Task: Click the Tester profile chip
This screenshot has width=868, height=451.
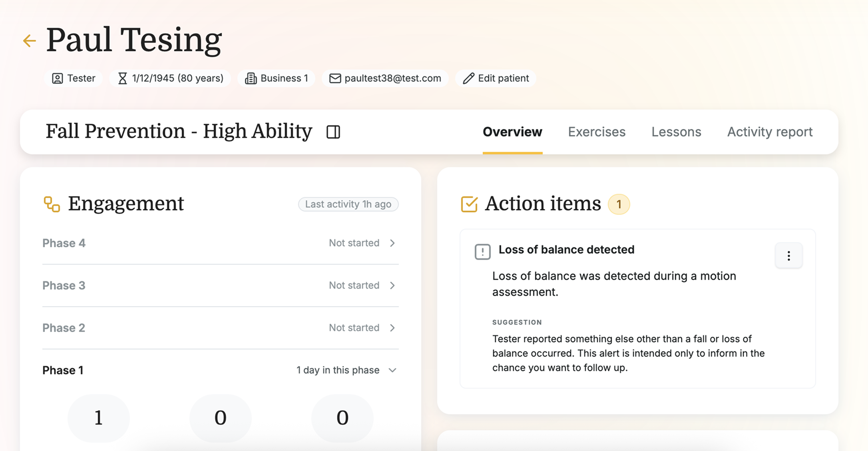Action: click(x=74, y=78)
